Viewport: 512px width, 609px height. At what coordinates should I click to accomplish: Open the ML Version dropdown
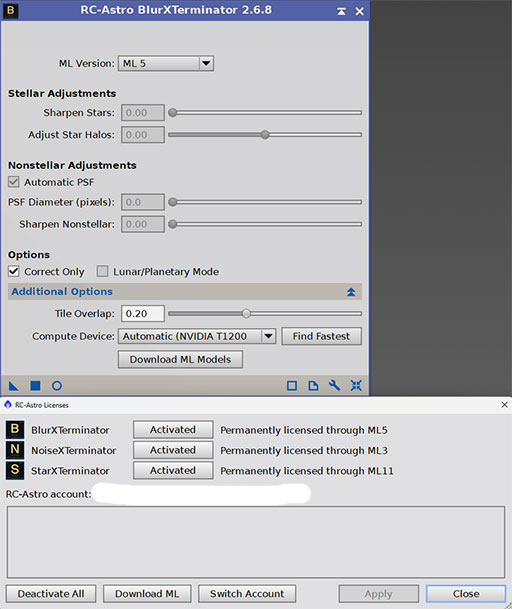coord(166,63)
